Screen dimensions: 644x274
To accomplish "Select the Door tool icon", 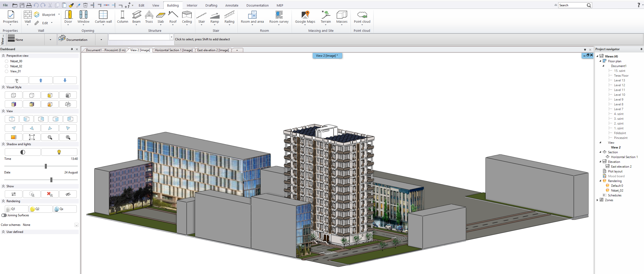I will coord(68,15).
